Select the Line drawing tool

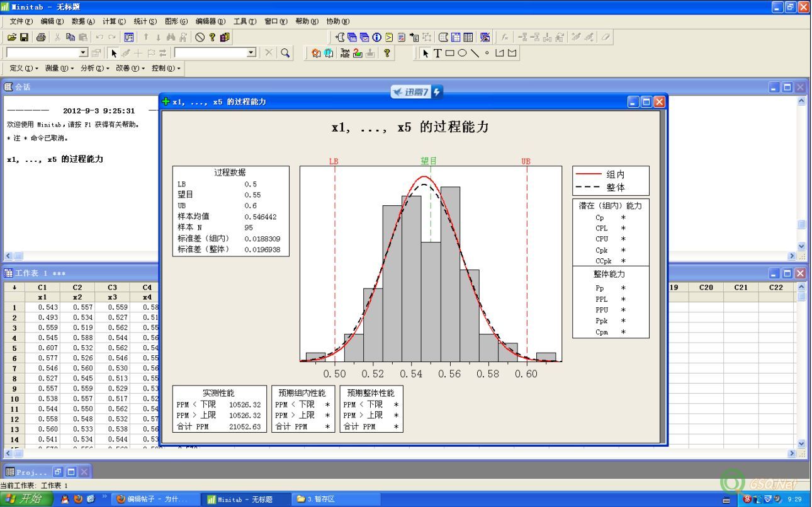coord(475,54)
